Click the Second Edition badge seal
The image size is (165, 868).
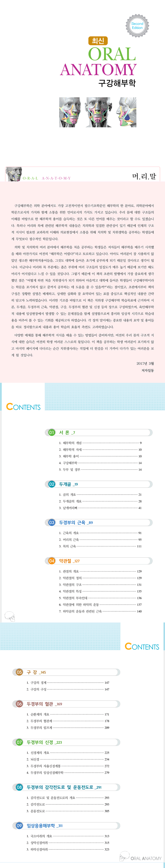(137, 26)
